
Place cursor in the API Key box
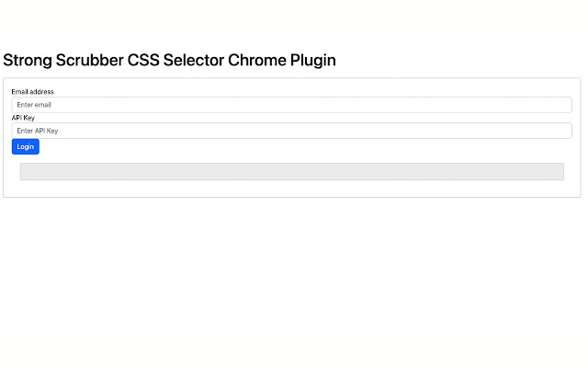click(x=291, y=131)
